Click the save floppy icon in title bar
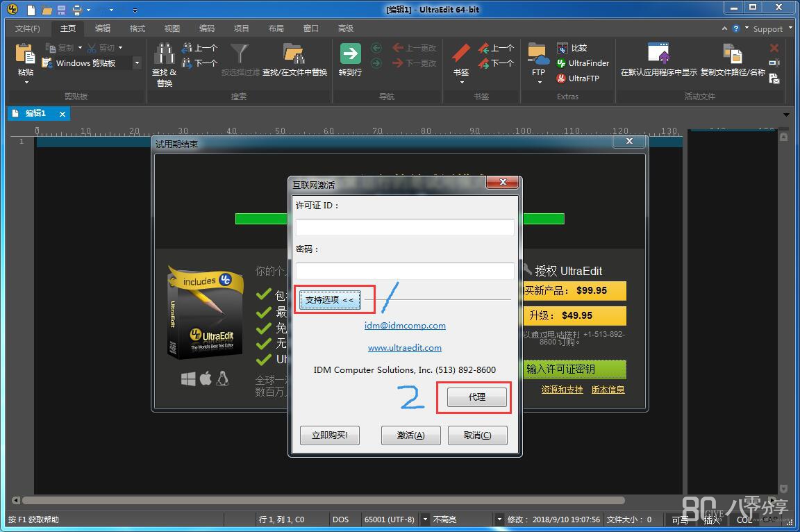This screenshot has width=800, height=532. 61,10
